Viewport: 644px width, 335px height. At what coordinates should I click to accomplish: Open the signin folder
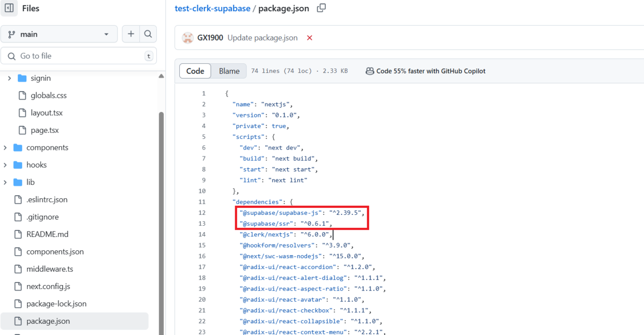coord(41,78)
